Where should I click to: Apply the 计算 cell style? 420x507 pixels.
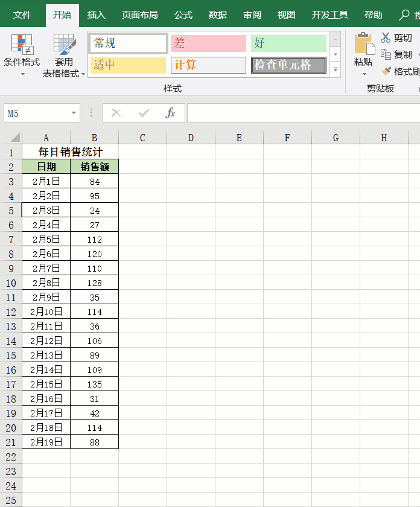tap(209, 65)
